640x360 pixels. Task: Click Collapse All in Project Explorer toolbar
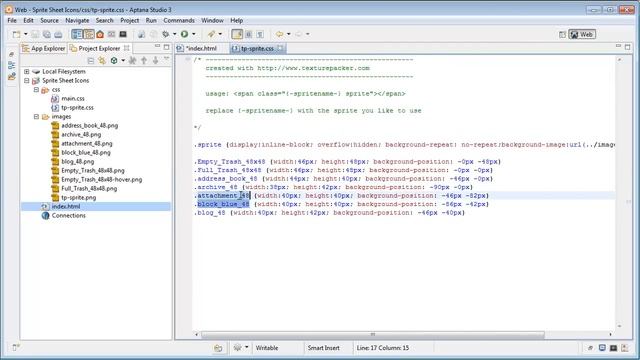click(91, 61)
